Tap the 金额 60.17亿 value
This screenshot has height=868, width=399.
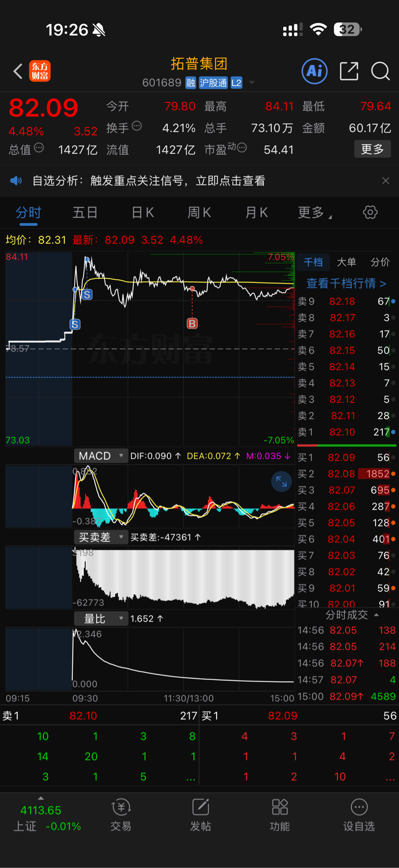click(370, 128)
